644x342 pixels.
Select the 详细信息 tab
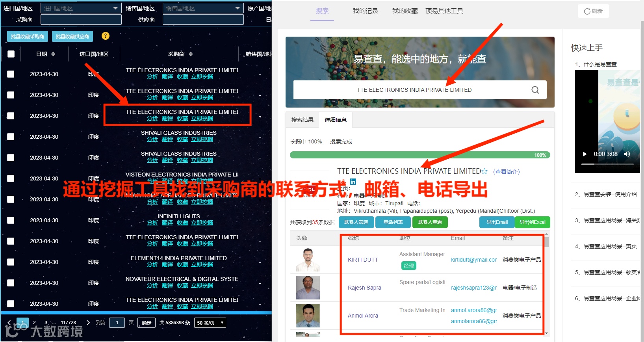click(x=336, y=120)
